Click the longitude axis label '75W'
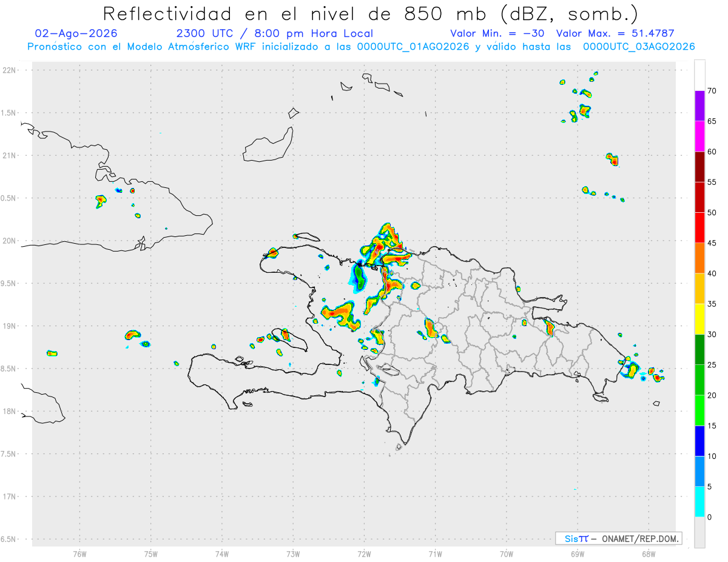728x562 pixels. 151,554
